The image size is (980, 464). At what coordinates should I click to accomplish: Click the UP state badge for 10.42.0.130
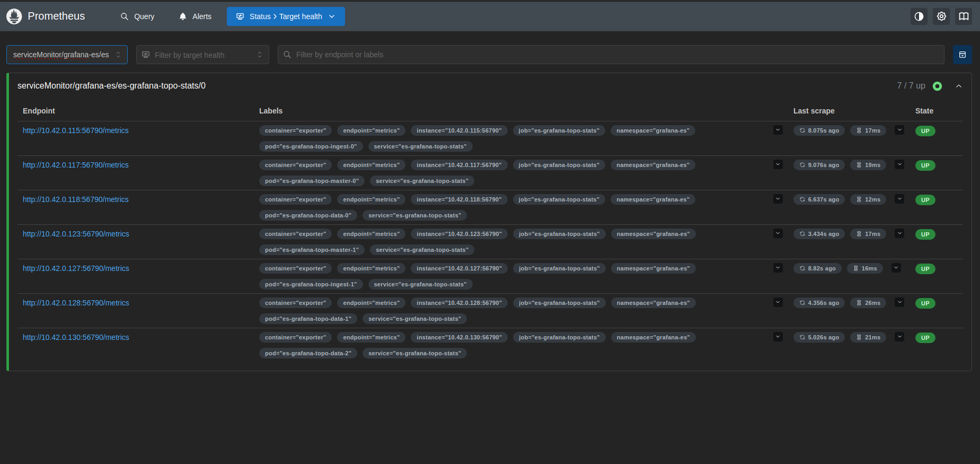tap(925, 338)
